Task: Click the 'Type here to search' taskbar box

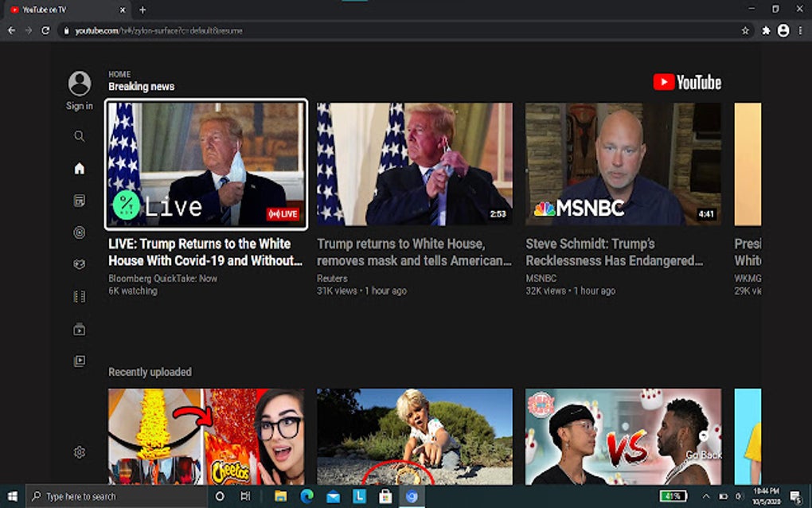Action: pos(116,496)
